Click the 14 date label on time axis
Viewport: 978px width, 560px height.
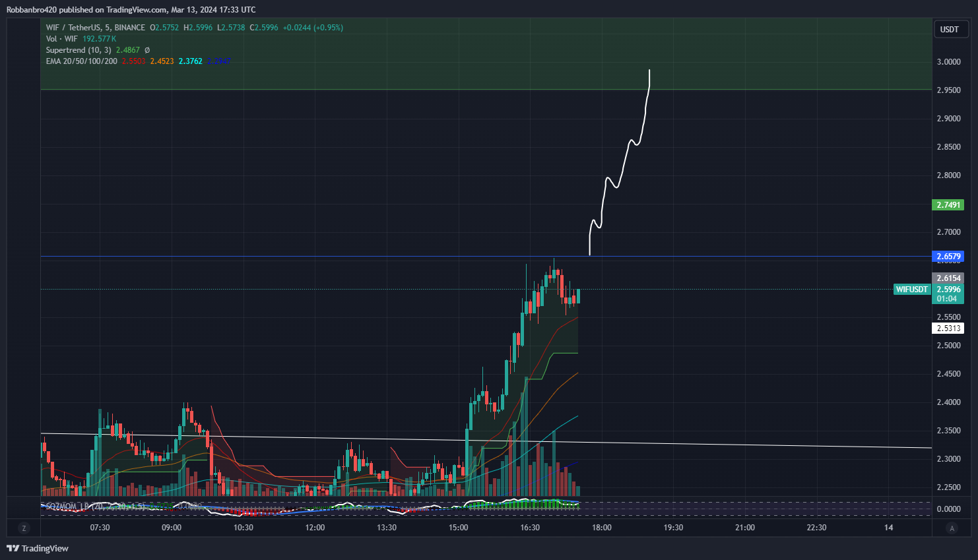pos(888,528)
